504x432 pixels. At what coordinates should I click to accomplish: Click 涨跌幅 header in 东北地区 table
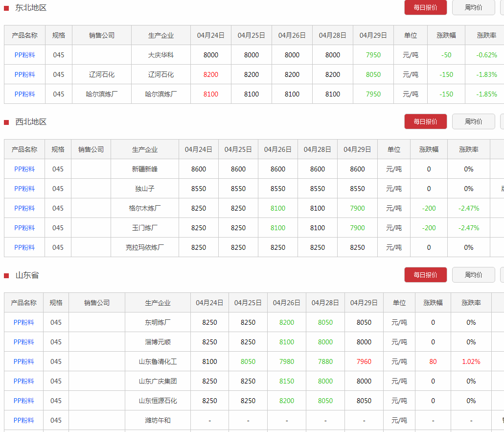click(446, 35)
